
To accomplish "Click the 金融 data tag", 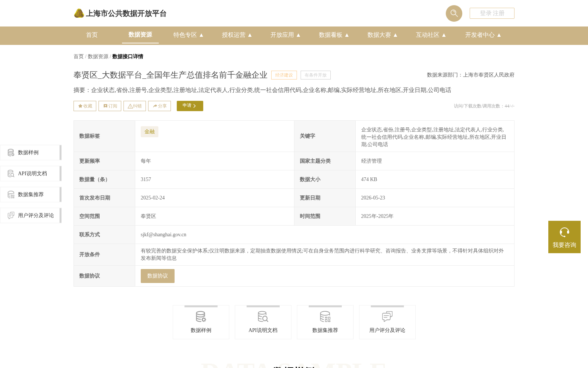I will pyautogui.click(x=150, y=132).
